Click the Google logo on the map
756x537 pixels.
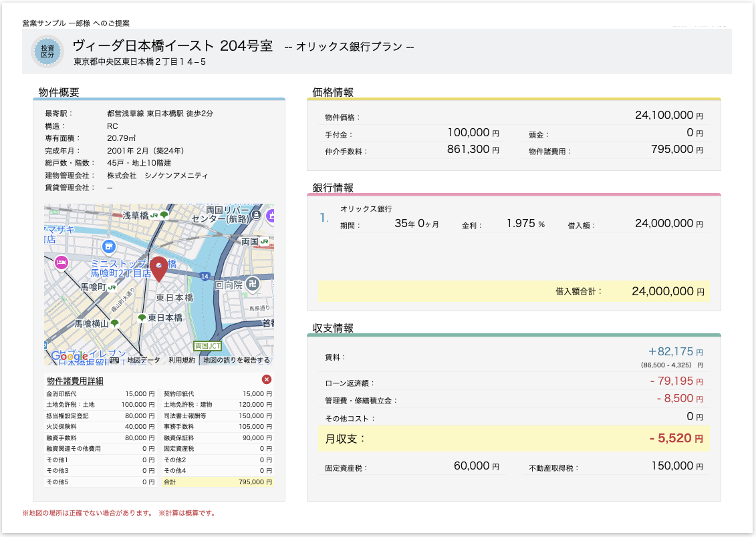point(70,357)
